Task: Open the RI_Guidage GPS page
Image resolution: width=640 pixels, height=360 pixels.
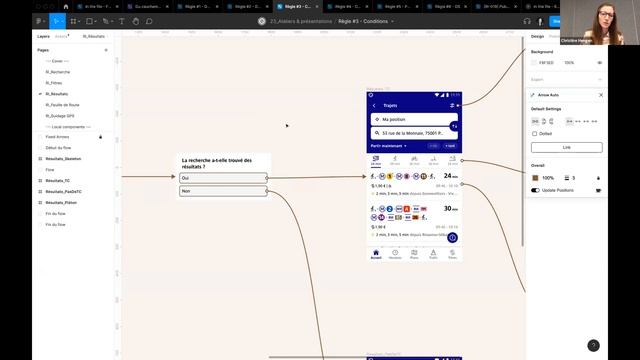Action: pos(60,116)
